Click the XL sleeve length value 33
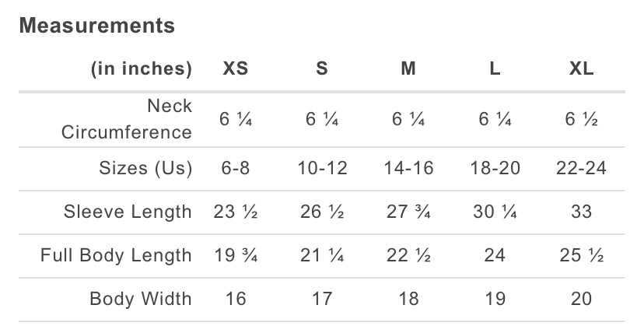644x326 pixels. [581, 212]
